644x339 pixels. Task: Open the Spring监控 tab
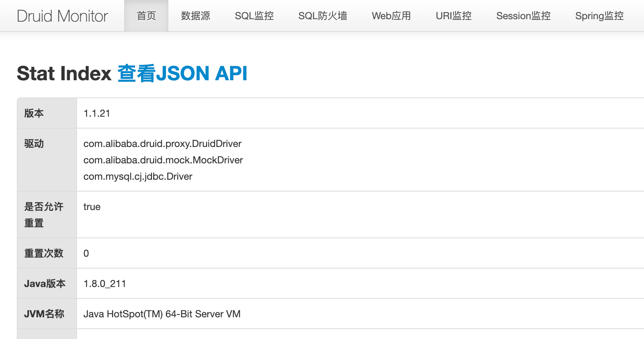click(x=599, y=16)
